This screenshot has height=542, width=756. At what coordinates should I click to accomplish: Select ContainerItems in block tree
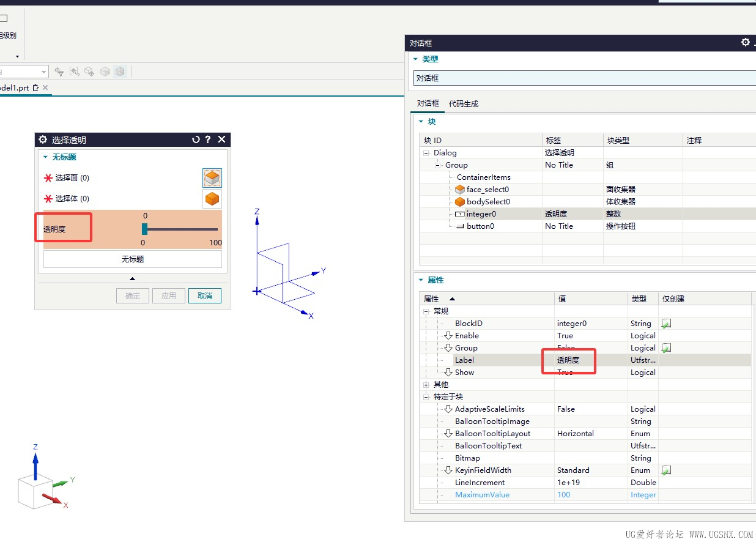484,177
